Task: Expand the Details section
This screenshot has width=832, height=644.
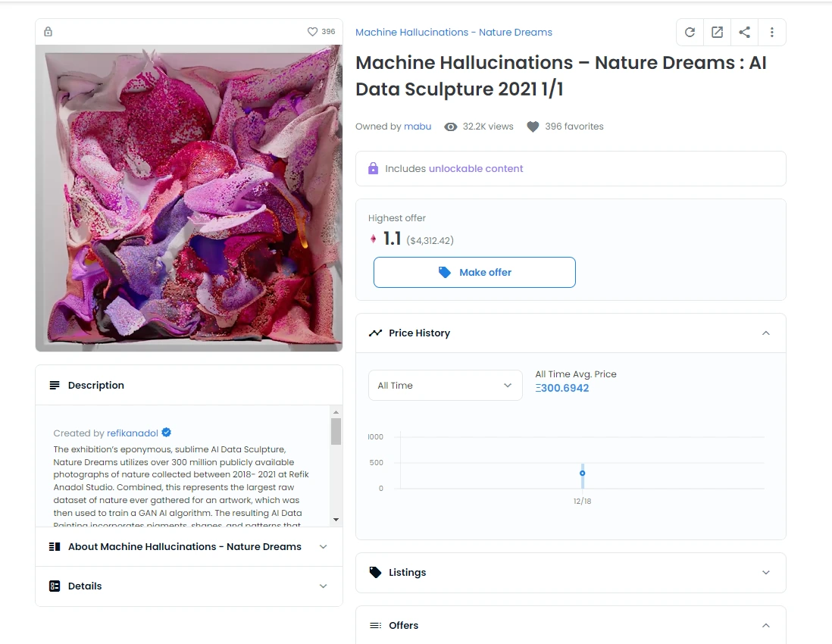Action: tap(323, 586)
